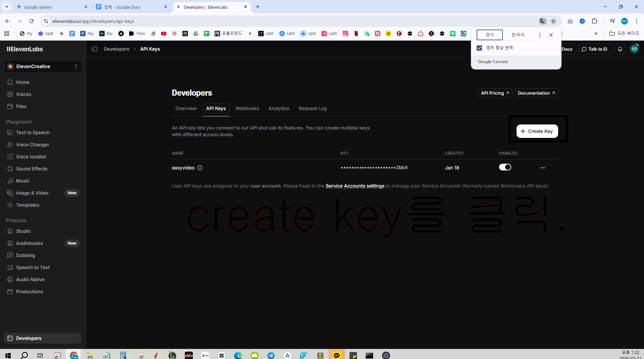This screenshot has height=359, width=644.
Task: Open Windows Start menu
Action: point(8,355)
